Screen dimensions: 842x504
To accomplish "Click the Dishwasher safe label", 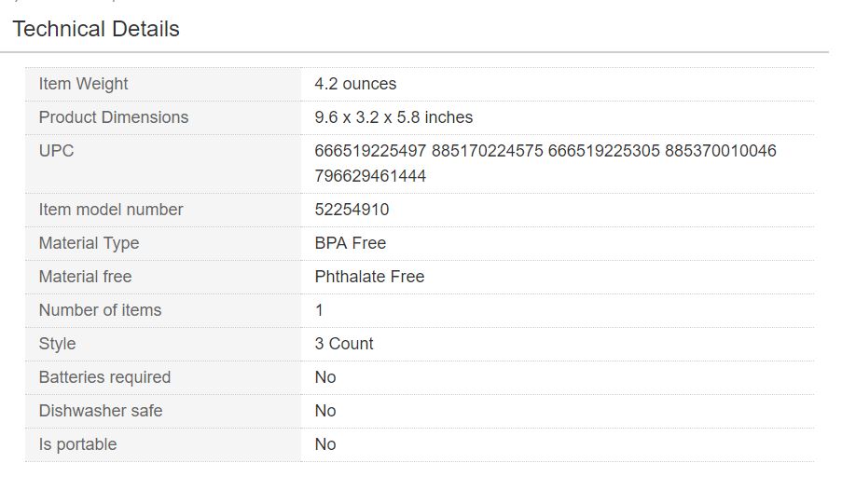I will click(x=100, y=411).
